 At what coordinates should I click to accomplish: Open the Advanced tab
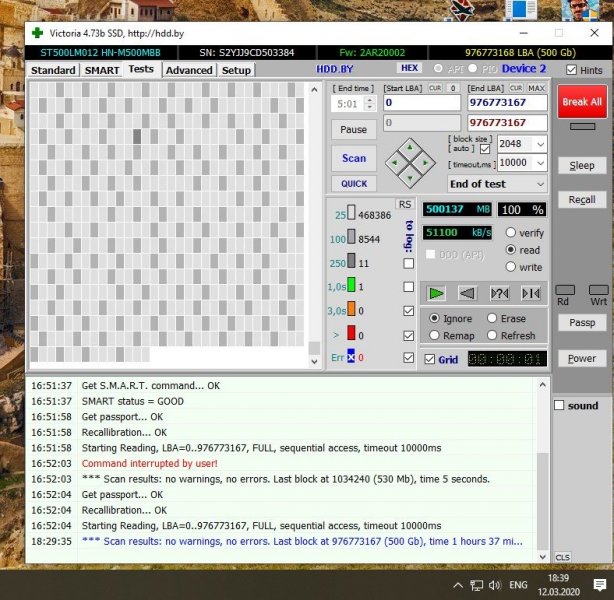point(189,70)
